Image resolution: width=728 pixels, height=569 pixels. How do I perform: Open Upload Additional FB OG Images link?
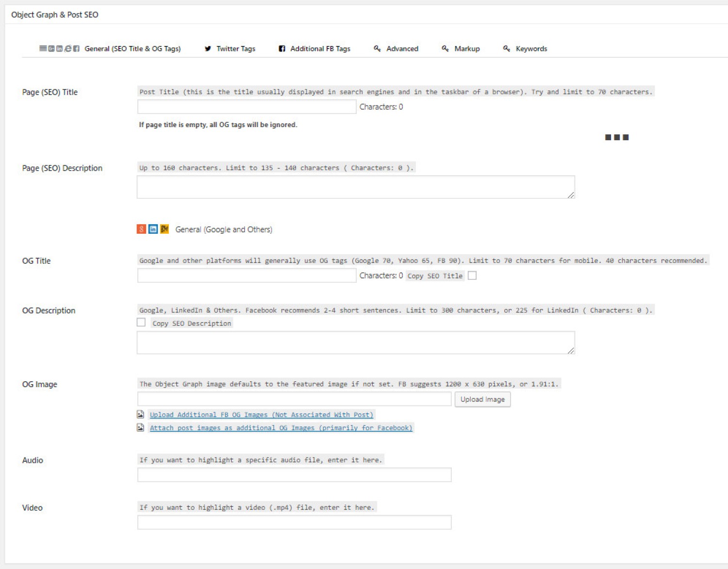click(262, 415)
